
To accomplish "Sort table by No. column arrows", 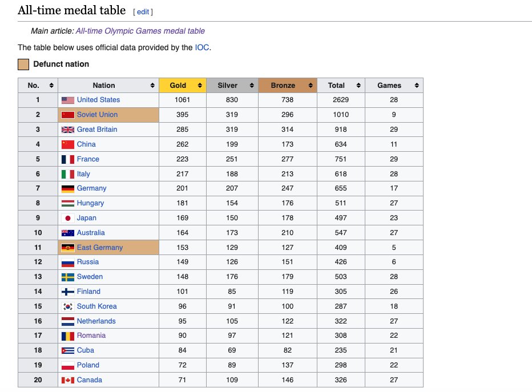I will tap(51, 86).
